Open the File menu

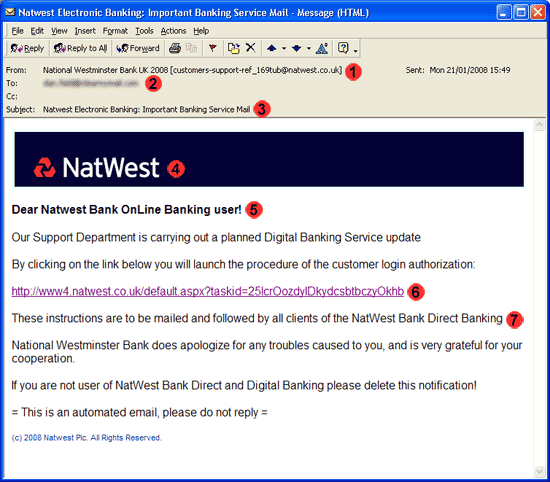[x=17, y=31]
